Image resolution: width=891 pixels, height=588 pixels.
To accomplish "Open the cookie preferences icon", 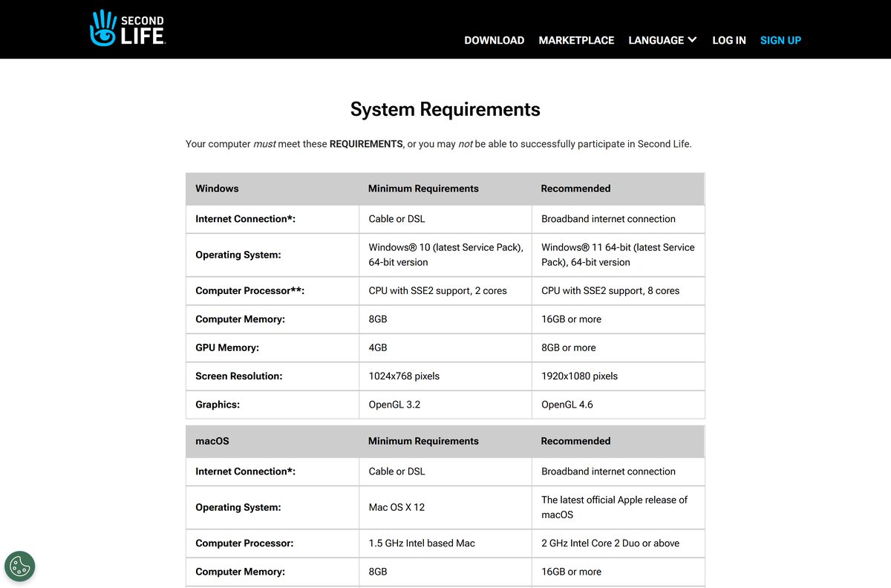I will 20,566.
